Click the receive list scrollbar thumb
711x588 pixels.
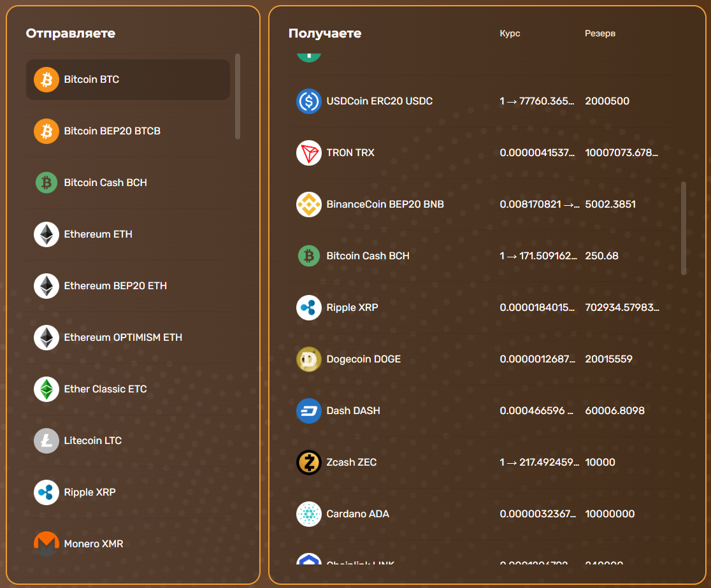tap(684, 229)
